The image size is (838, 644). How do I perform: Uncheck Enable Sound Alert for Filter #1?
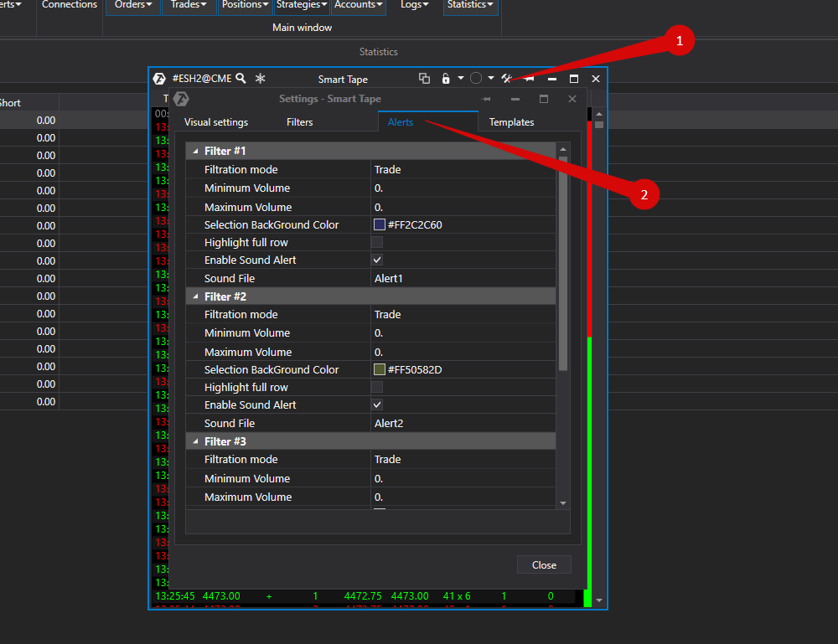(x=377, y=260)
